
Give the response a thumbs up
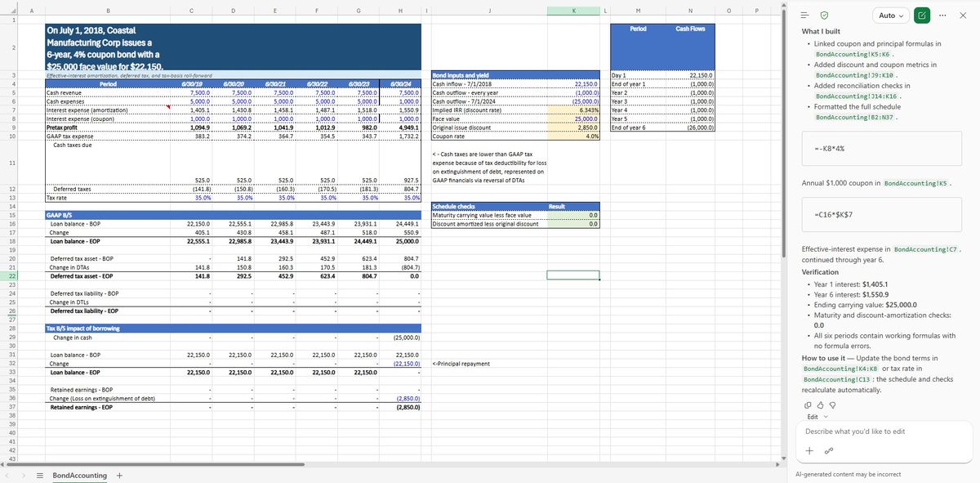point(819,405)
